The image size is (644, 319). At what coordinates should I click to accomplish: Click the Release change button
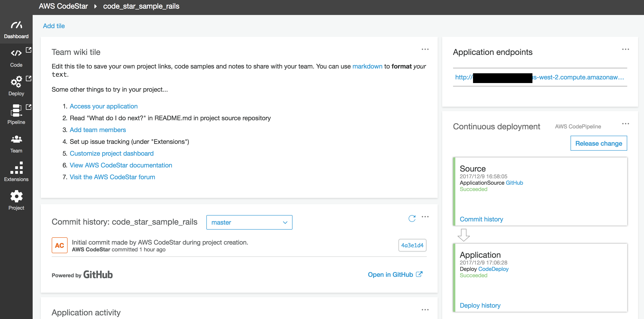coord(599,143)
